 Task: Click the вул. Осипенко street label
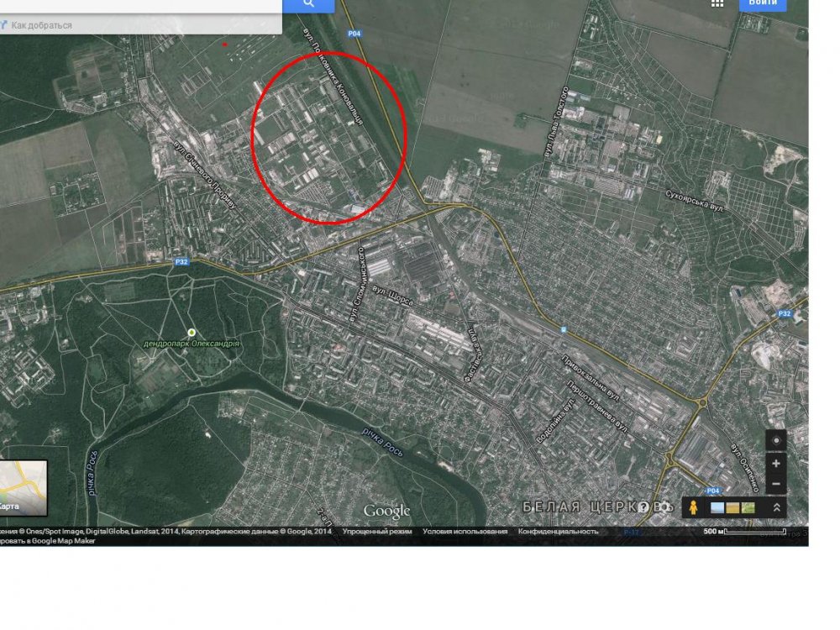pos(745,468)
